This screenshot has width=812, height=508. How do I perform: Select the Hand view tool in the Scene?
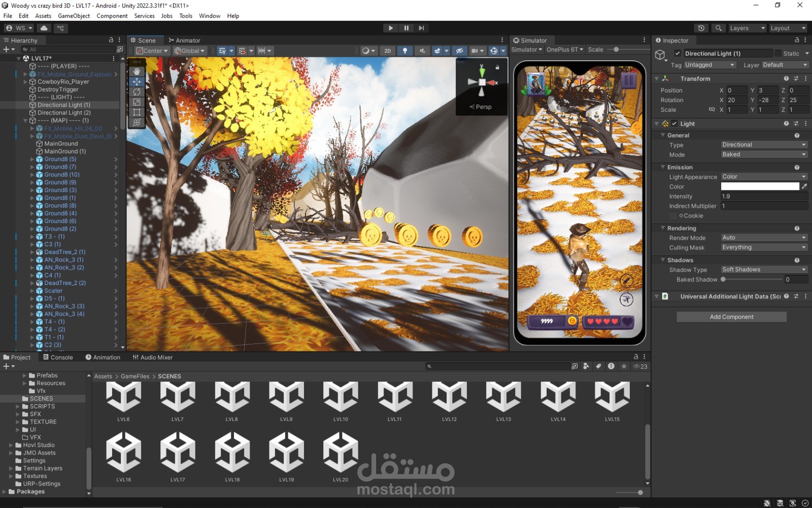pyautogui.click(x=137, y=72)
